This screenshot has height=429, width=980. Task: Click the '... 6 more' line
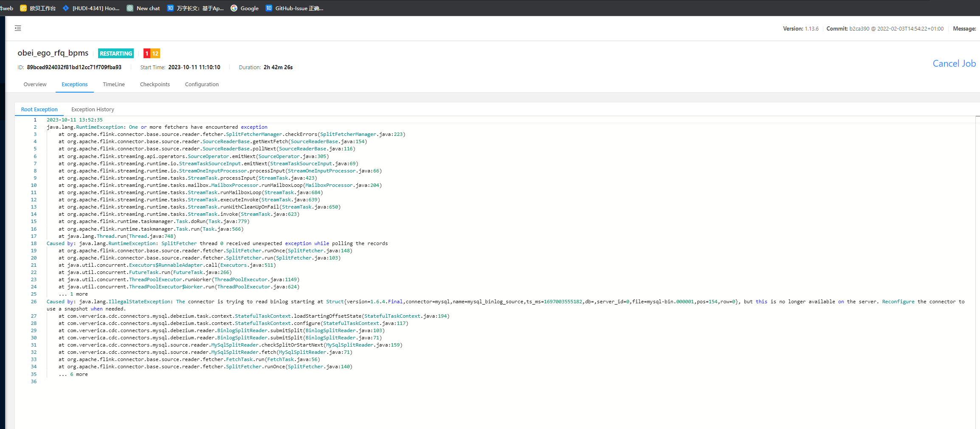[x=73, y=374]
